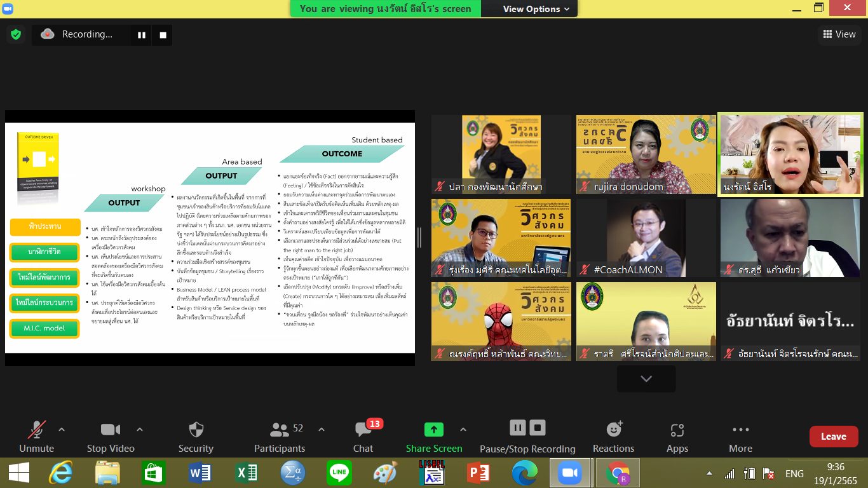
Task: Stop the recording in bottom toolbar
Action: coord(538,428)
